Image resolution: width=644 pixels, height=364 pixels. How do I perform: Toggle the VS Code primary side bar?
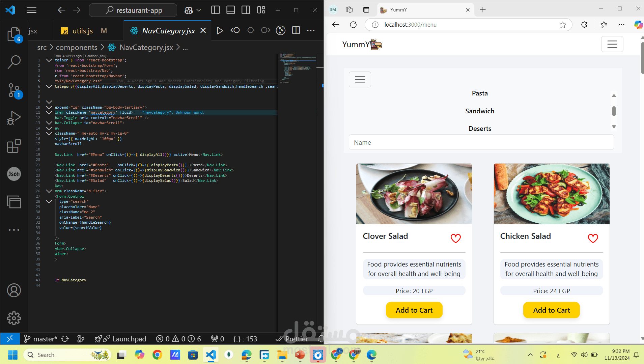(x=215, y=10)
